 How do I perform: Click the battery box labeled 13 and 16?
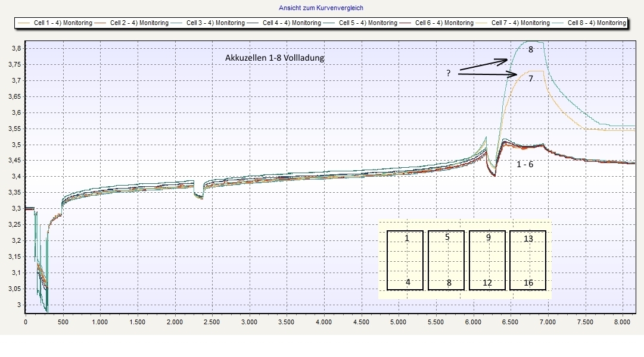click(x=528, y=260)
